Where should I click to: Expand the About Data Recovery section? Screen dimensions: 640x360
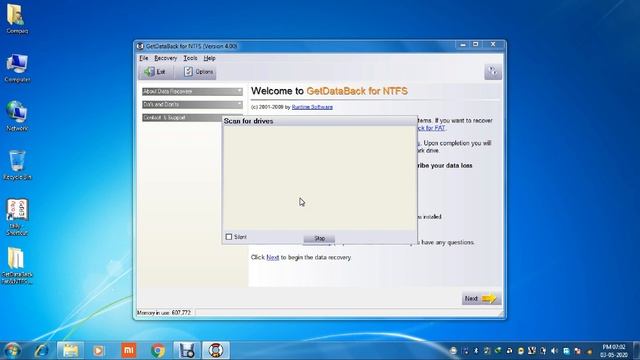192,91
